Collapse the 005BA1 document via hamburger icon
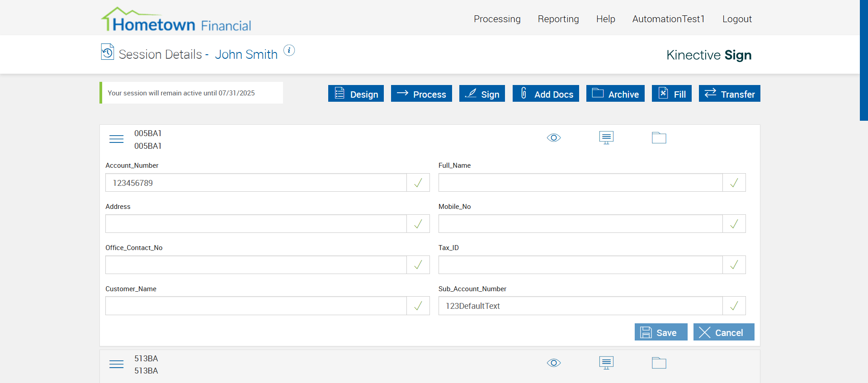Viewport: 868px width, 383px height. pos(116,139)
